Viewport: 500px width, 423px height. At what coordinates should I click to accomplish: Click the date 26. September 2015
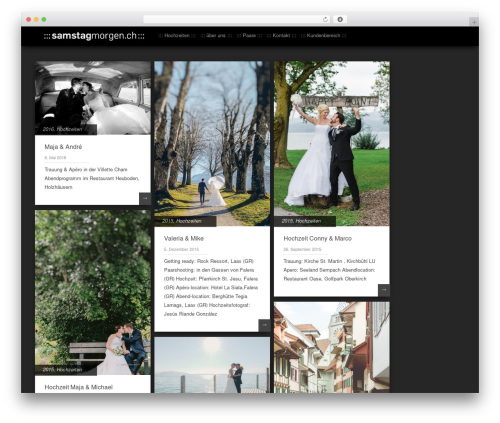[302, 249]
